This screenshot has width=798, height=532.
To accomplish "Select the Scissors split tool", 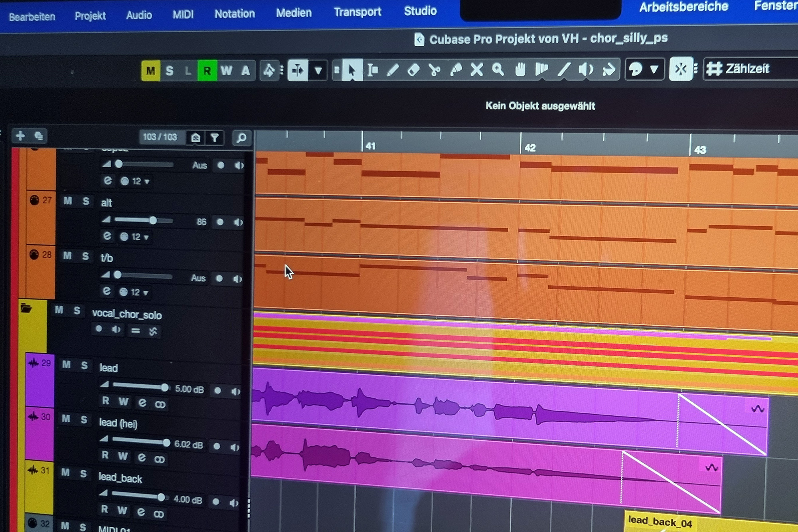I will tap(434, 70).
